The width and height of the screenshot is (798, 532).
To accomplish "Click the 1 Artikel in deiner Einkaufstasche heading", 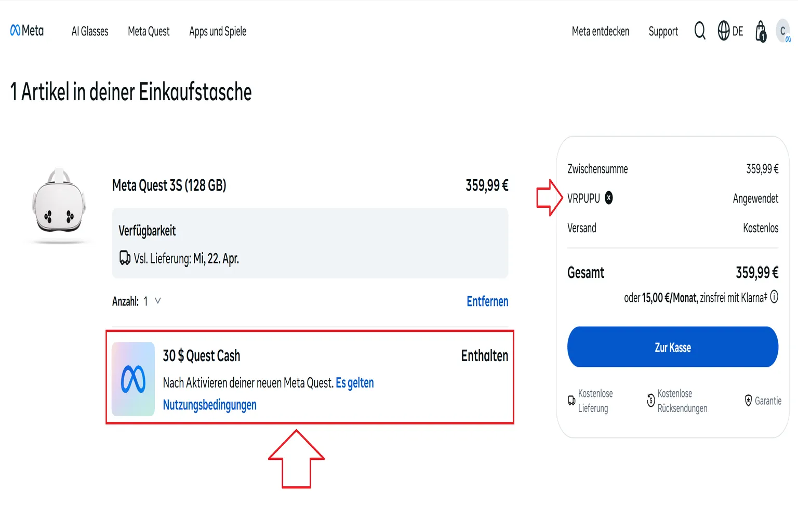I will point(131,92).
